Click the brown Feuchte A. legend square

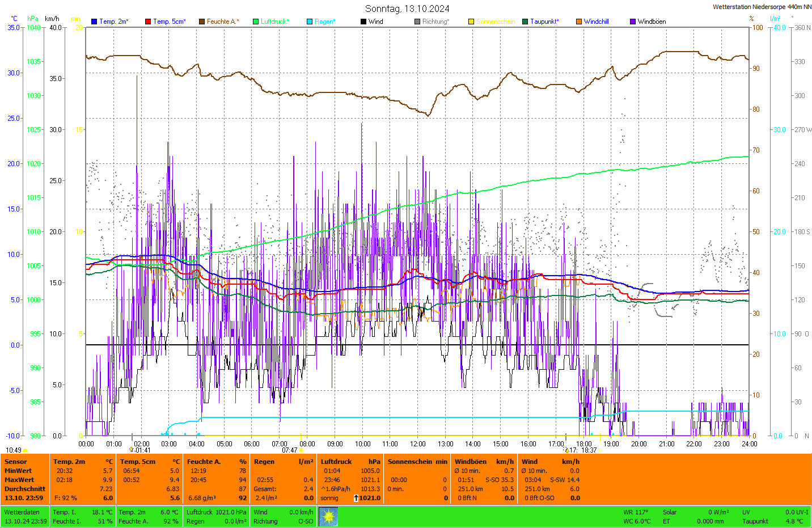coord(202,22)
